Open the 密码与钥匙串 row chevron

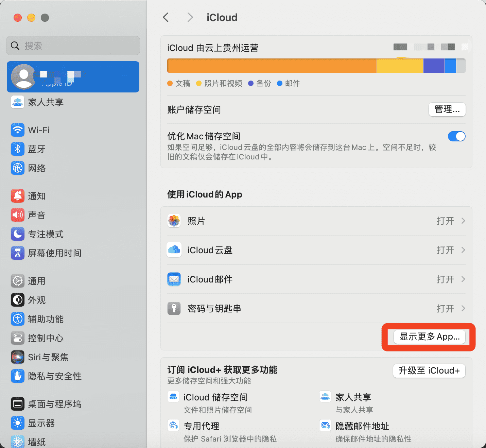tap(463, 309)
